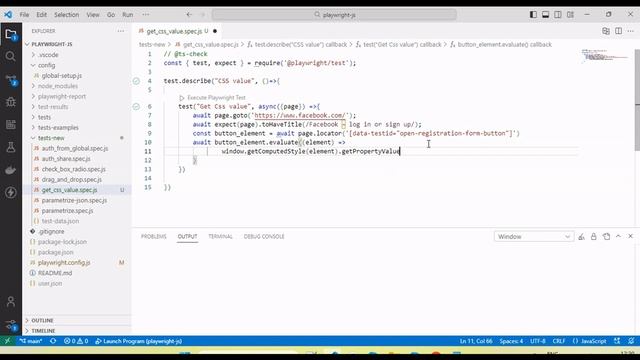Open the Selection menu

[x=67, y=15]
